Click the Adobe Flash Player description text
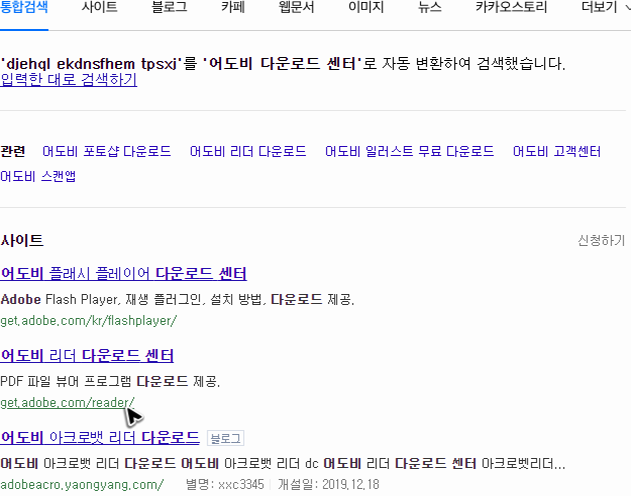 pyautogui.click(x=177, y=299)
